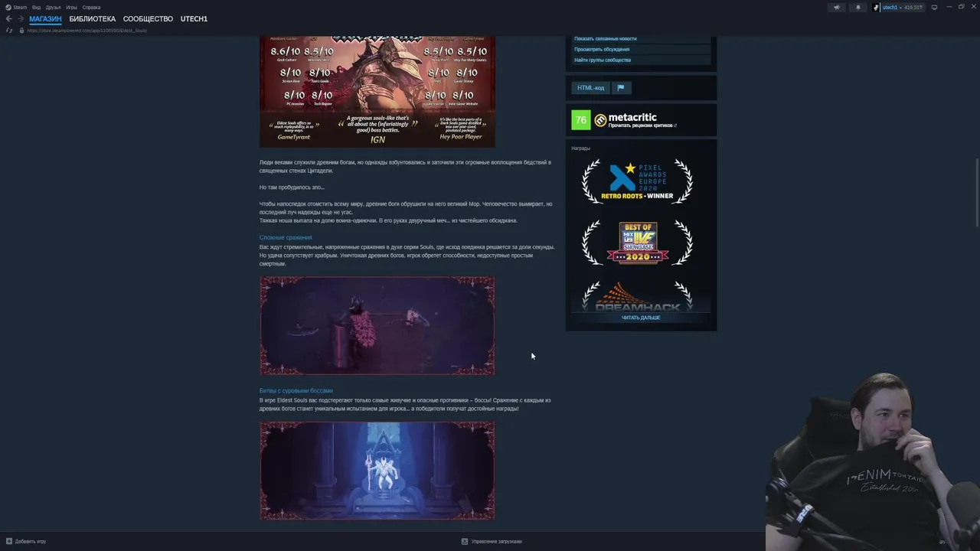Click the DreamHack award badge
This screenshot has width=980, height=551.
point(637,295)
